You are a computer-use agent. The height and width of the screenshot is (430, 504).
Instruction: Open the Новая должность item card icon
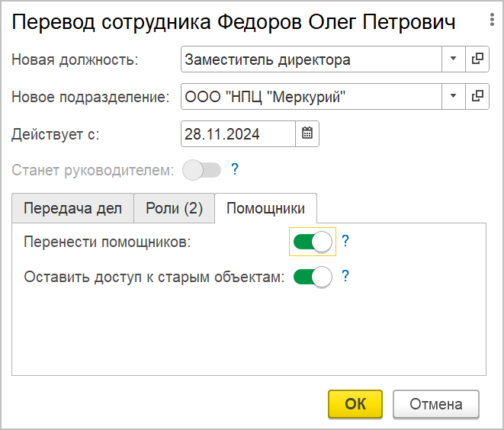click(x=478, y=59)
